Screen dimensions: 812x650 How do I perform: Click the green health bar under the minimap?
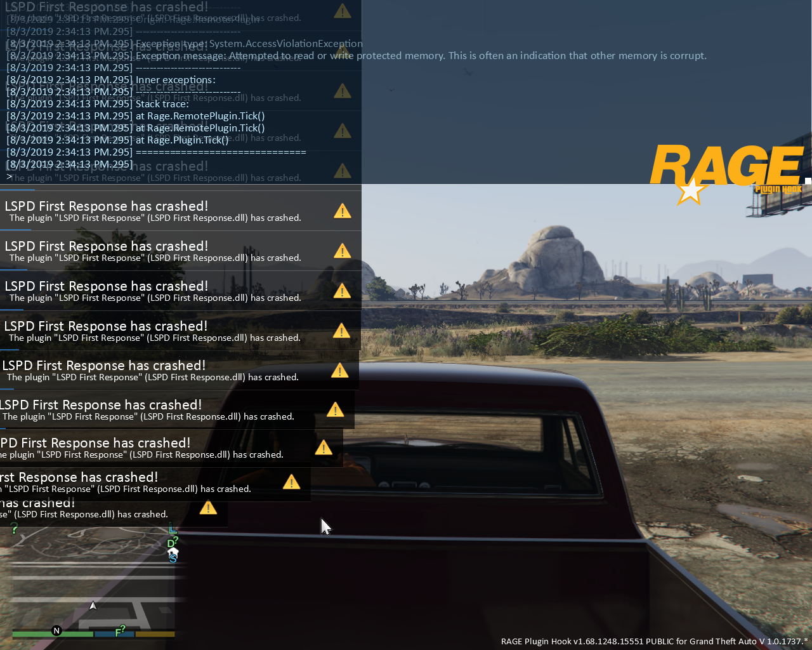pyautogui.click(x=53, y=633)
